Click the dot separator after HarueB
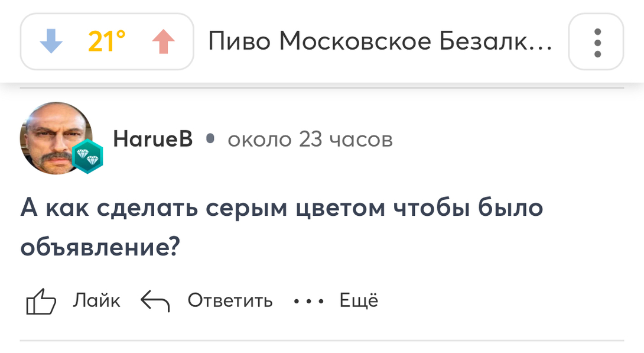 pos(209,140)
